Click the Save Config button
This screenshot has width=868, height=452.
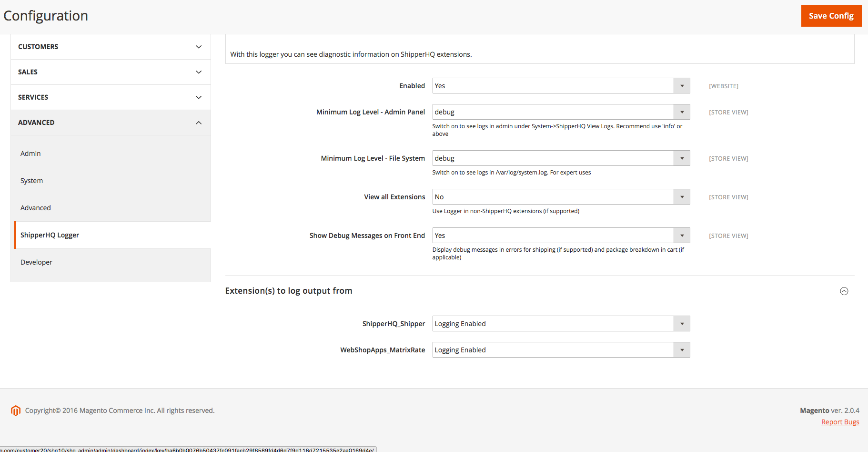tap(831, 16)
